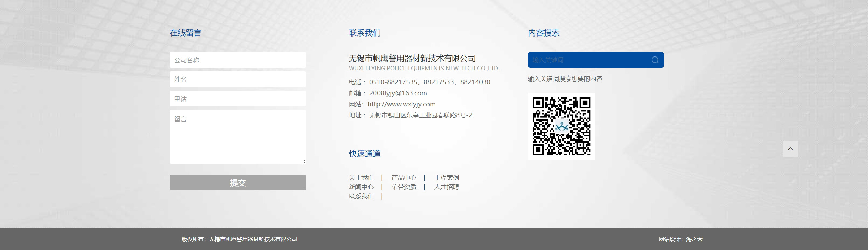Submit the form with 提交 button
This screenshot has width=868, height=250.
(x=238, y=183)
